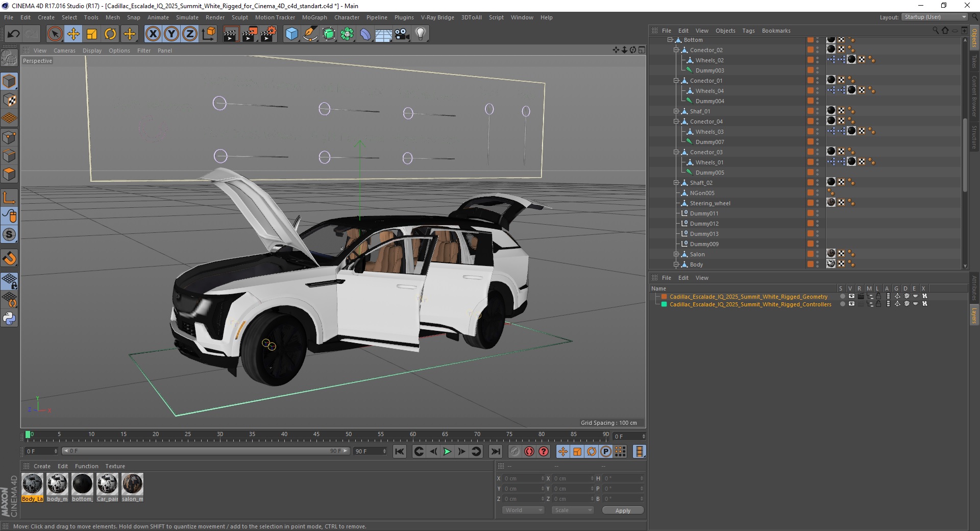Screen dimensions: 980x531
Task: Open the Mesh menu
Action: [112, 17]
